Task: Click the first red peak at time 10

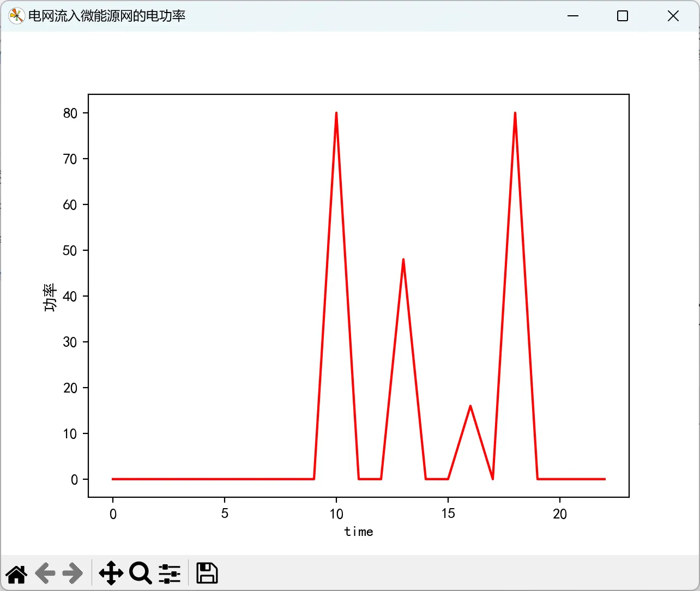Action: coord(336,113)
